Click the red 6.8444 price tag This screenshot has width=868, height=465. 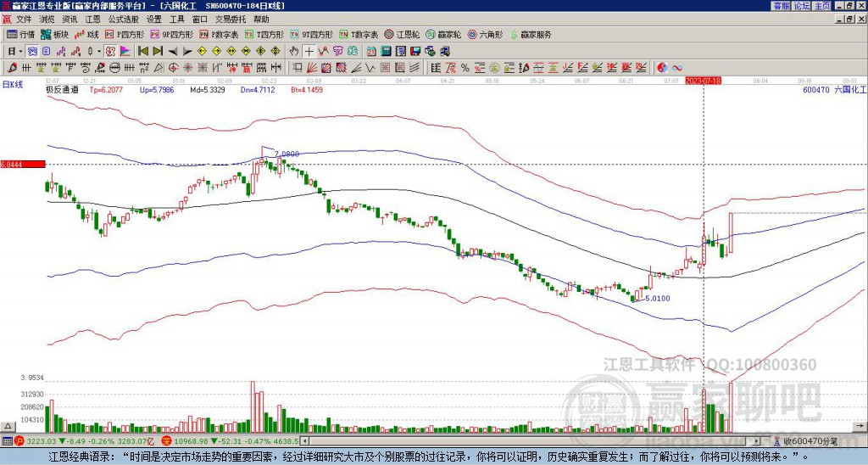pyautogui.click(x=22, y=165)
